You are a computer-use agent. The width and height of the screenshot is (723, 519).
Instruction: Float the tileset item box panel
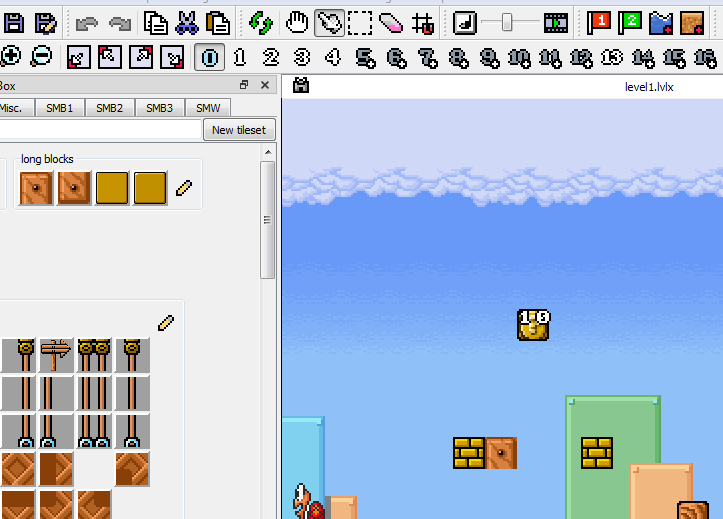click(x=244, y=85)
